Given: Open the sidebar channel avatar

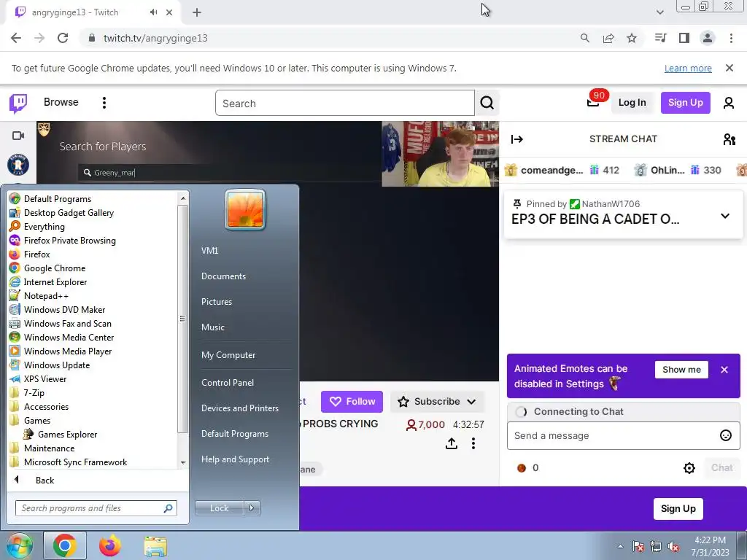Looking at the screenshot, I should [18, 165].
